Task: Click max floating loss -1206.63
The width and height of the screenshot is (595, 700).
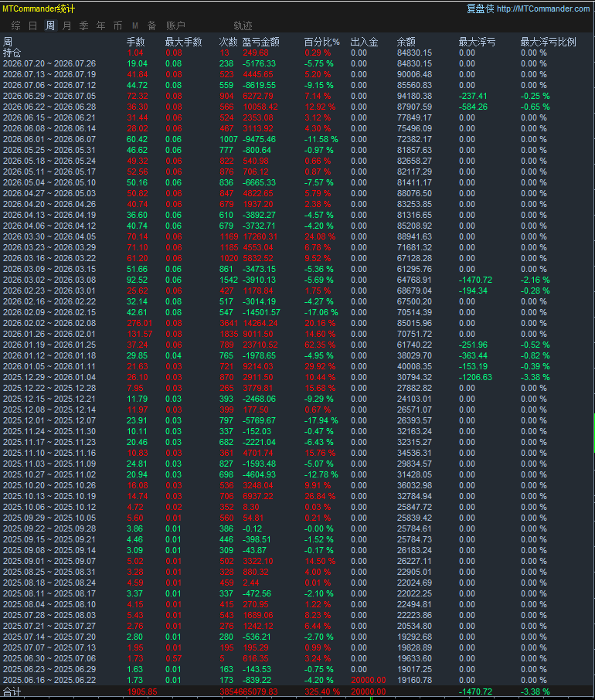Action: [475, 377]
